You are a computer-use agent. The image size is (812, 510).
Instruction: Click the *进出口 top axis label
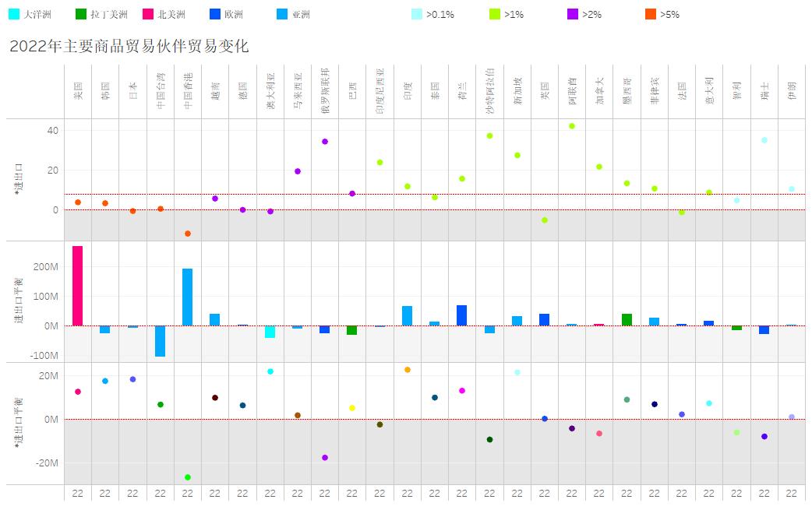(x=19, y=178)
